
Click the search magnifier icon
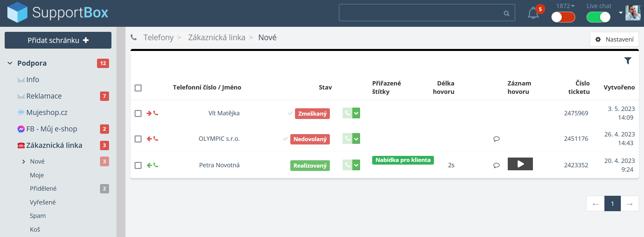[x=507, y=13]
